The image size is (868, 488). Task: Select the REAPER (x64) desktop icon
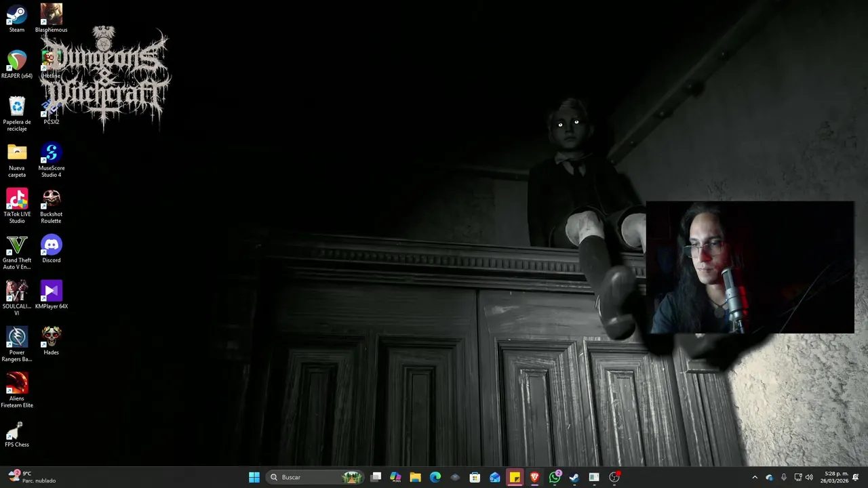[17, 64]
